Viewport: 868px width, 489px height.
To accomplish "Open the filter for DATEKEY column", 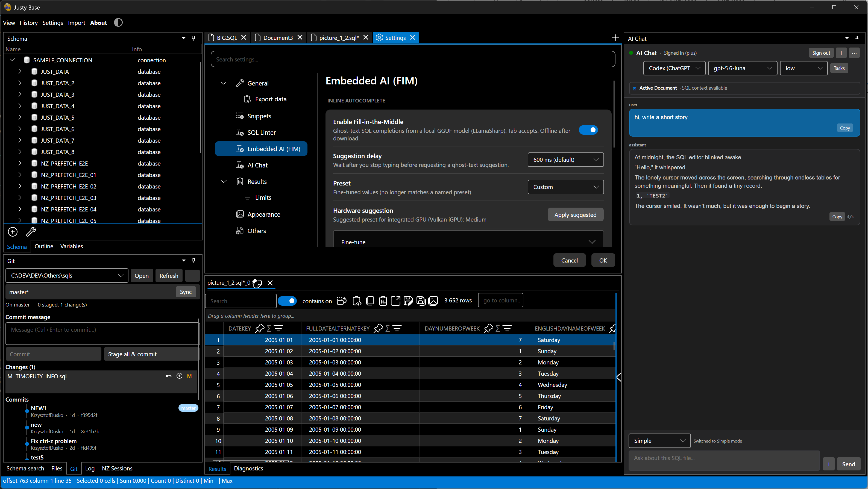I will [278, 328].
